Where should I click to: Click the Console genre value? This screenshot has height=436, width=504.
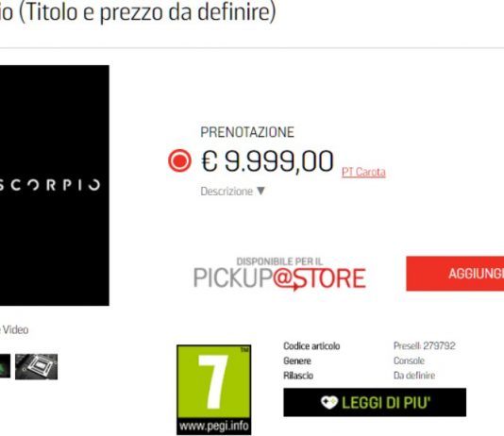409,361
